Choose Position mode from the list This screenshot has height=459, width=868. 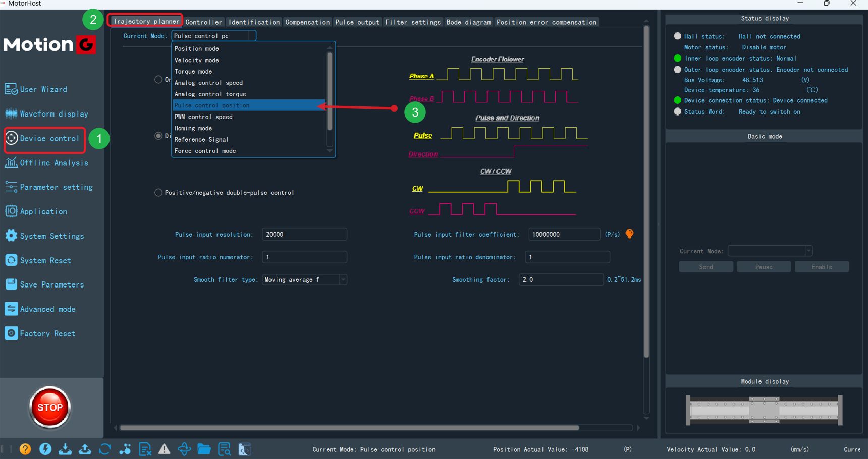249,48
